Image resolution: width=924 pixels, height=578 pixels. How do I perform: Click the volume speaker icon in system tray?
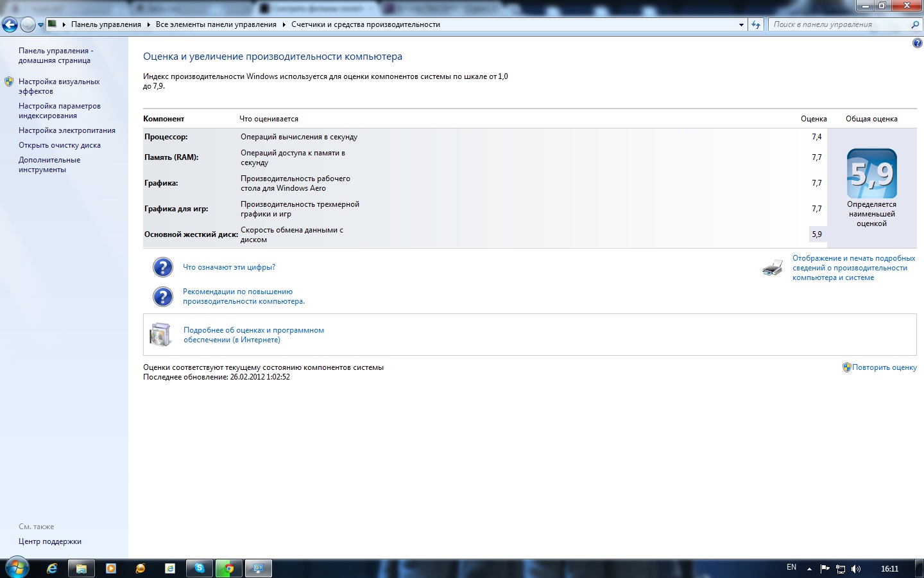coord(855,569)
